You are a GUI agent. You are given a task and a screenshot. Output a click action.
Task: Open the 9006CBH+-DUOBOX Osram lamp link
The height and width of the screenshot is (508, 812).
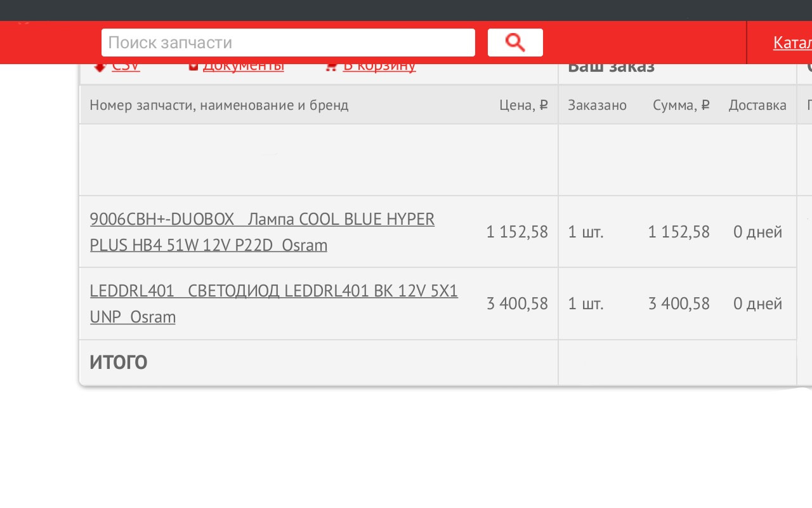pos(262,232)
